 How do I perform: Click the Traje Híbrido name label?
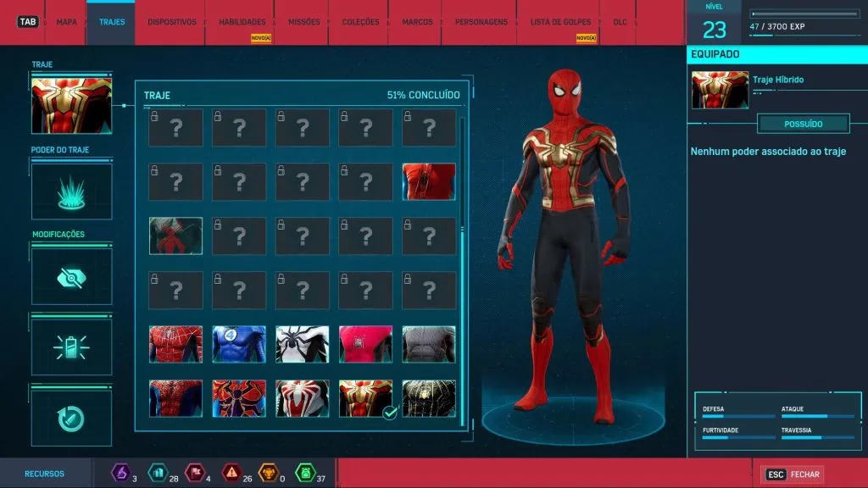click(778, 80)
